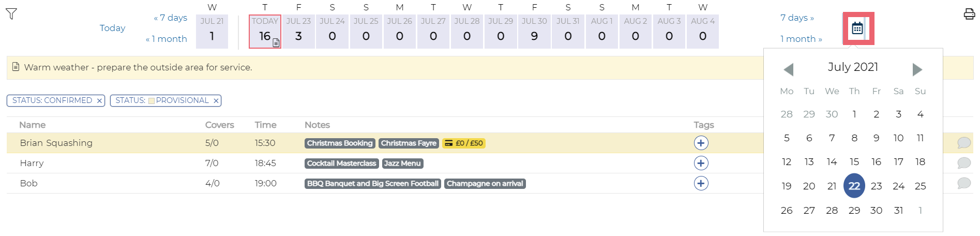Jump forward with the 7 days » link
The width and height of the screenshot is (980, 236).
coord(797,18)
